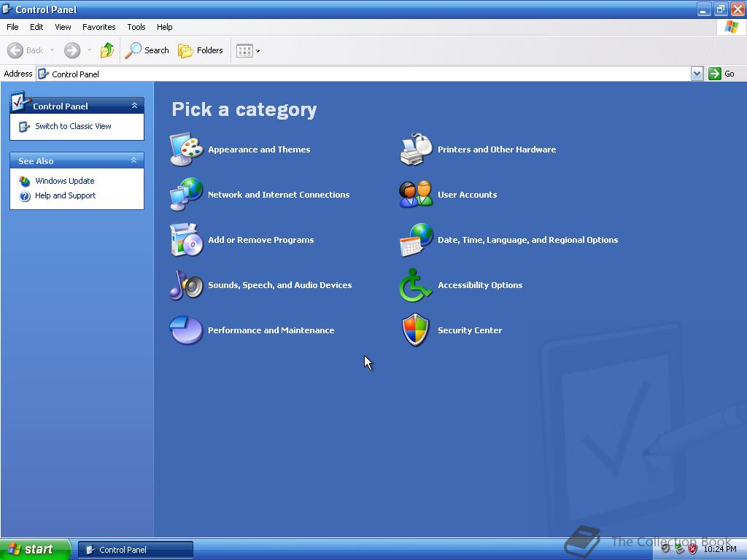
Task: Click the red shield security tray icon
Action: click(693, 549)
